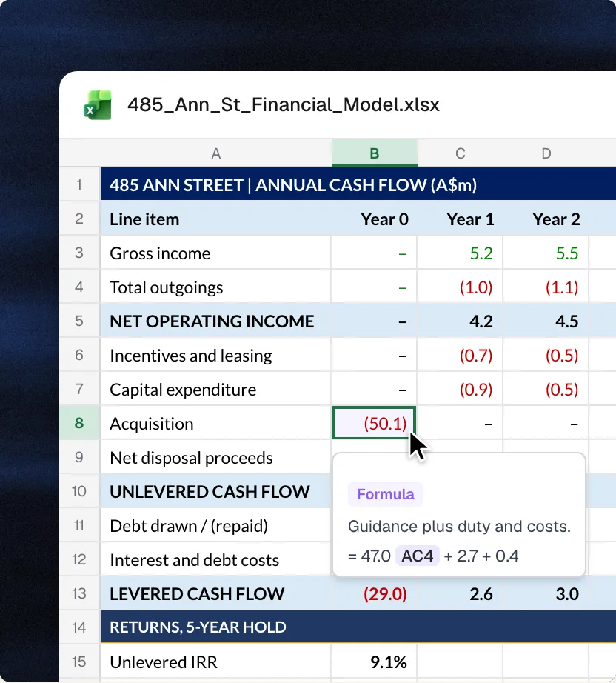Click Levered cash flow Year 0 value (29.0)

tap(374, 593)
